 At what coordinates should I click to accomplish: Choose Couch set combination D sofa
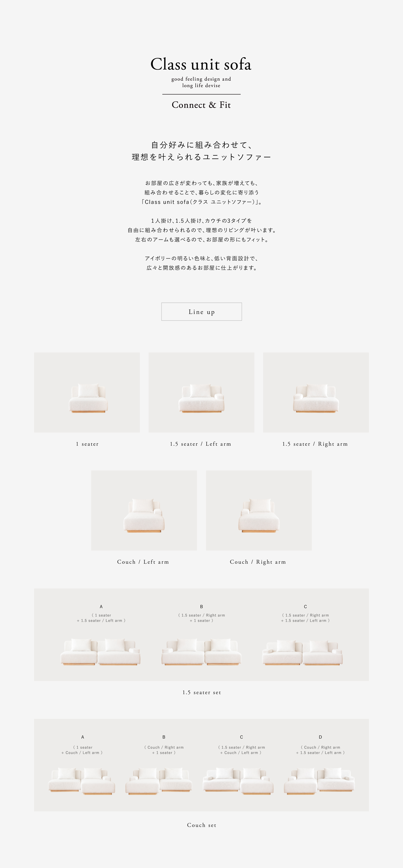319,781
